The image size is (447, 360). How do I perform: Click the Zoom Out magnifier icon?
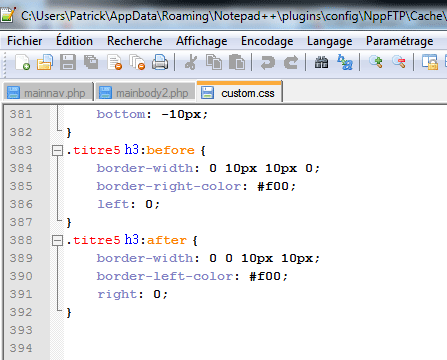coord(399,62)
